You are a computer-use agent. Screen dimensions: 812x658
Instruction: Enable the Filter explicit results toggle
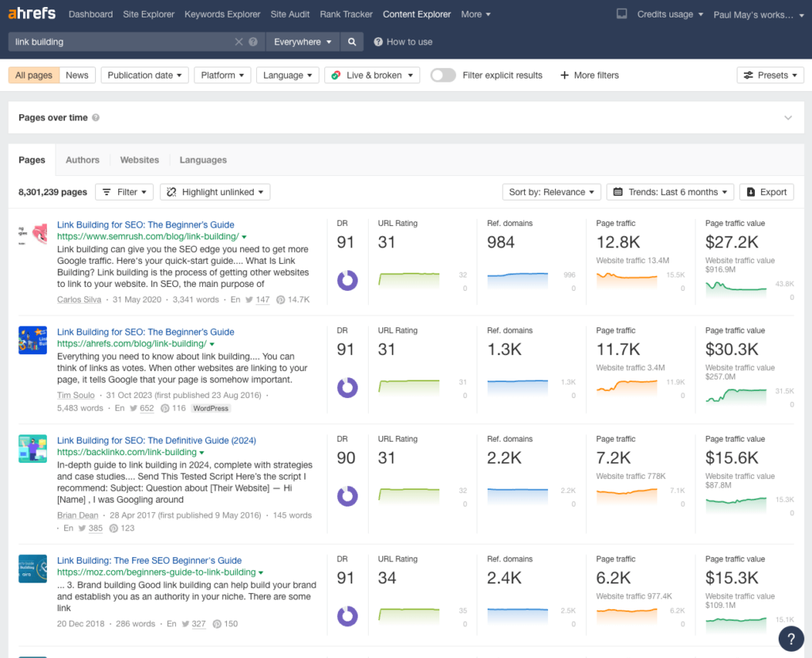point(442,75)
